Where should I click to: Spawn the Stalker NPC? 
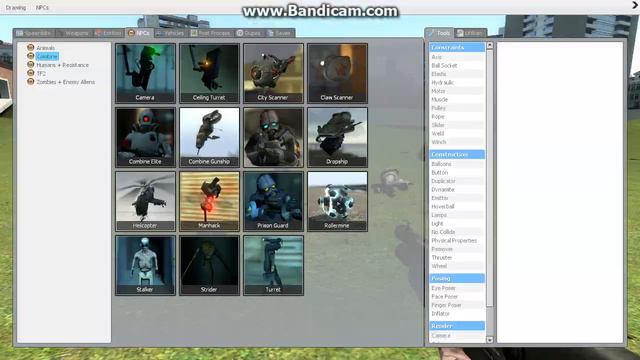[145, 265]
